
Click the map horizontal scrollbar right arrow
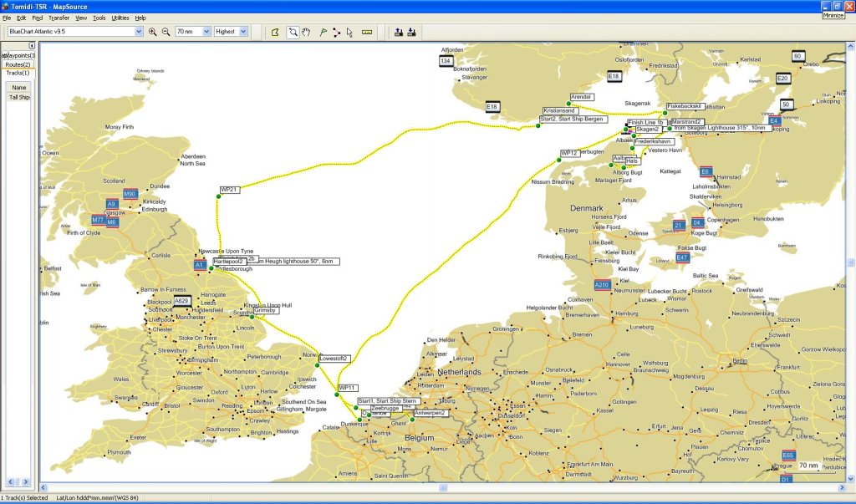pyautogui.click(x=843, y=487)
